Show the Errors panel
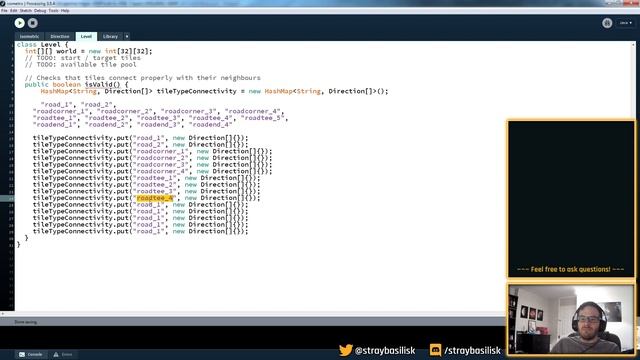The image size is (640, 360). click(x=63, y=354)
